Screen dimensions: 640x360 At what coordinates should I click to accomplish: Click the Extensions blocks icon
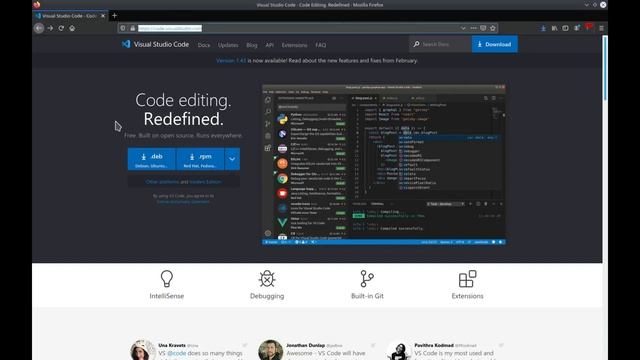point(467,279)
